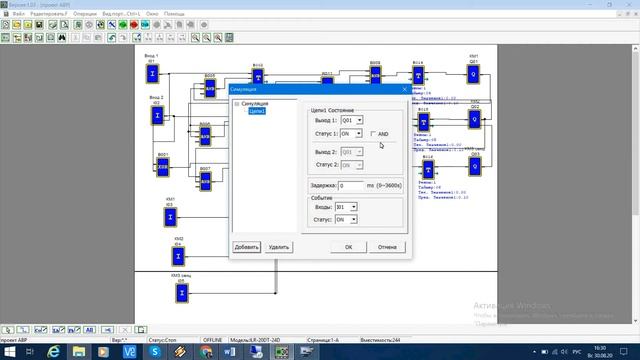This screenshot has height=360, width=640.
Task: Click the blue wrench tool icon
Action: pyautogui.click(x=111, y=25)
